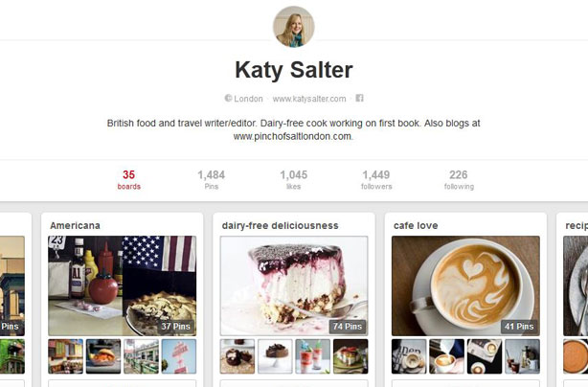Open the milk pouring coffee thumbnail

click(446, 356)
